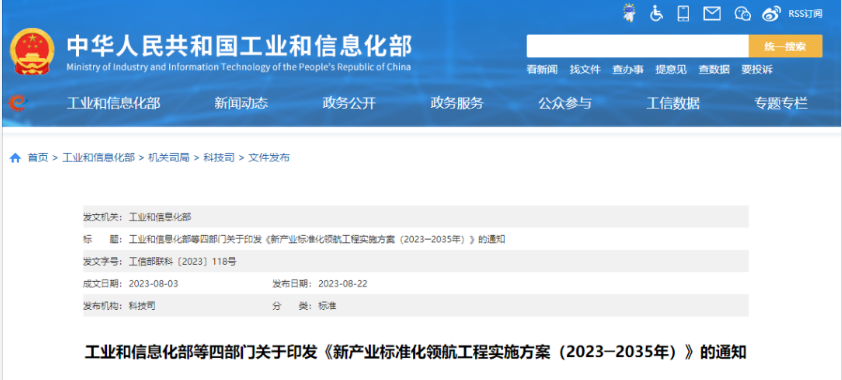This screenshot has width=842, height=380.
Task: Go to 首页 in breadcrumb
Action: pyautogui.click(x=38, y=158)
